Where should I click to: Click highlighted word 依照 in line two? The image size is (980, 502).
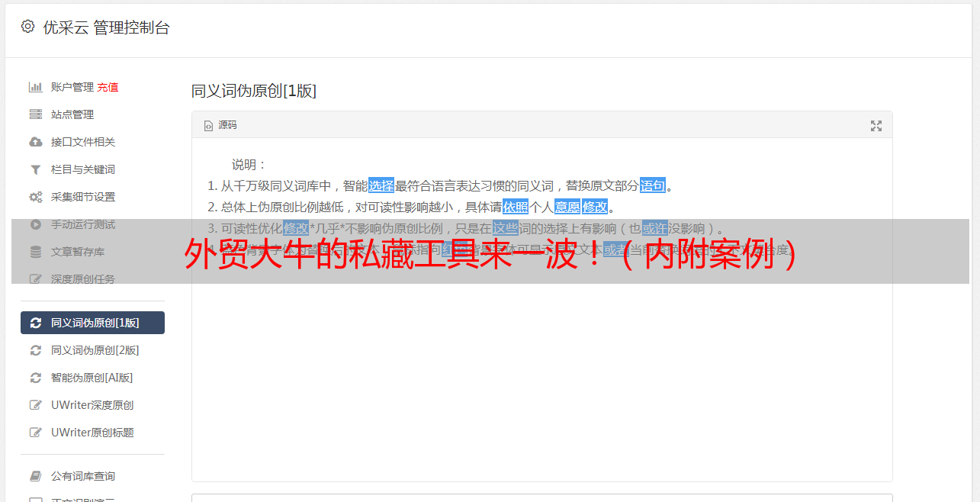pyautogui.click(x=516, y=207)
